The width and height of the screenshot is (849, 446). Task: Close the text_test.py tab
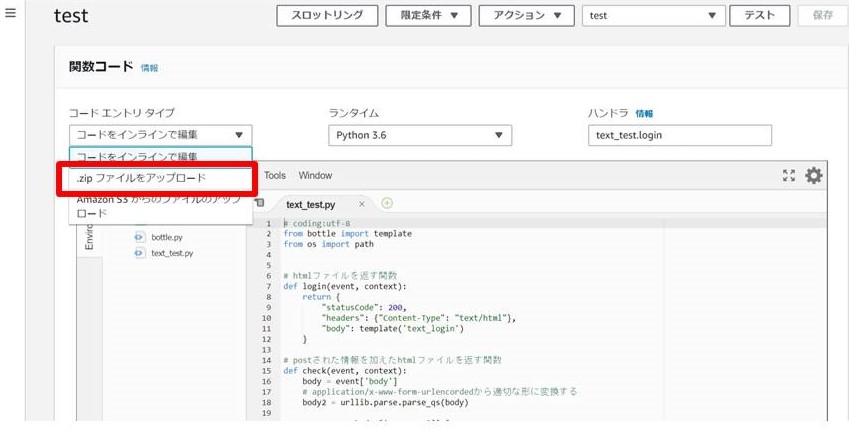pyautogui.click(x=362, y=204)
